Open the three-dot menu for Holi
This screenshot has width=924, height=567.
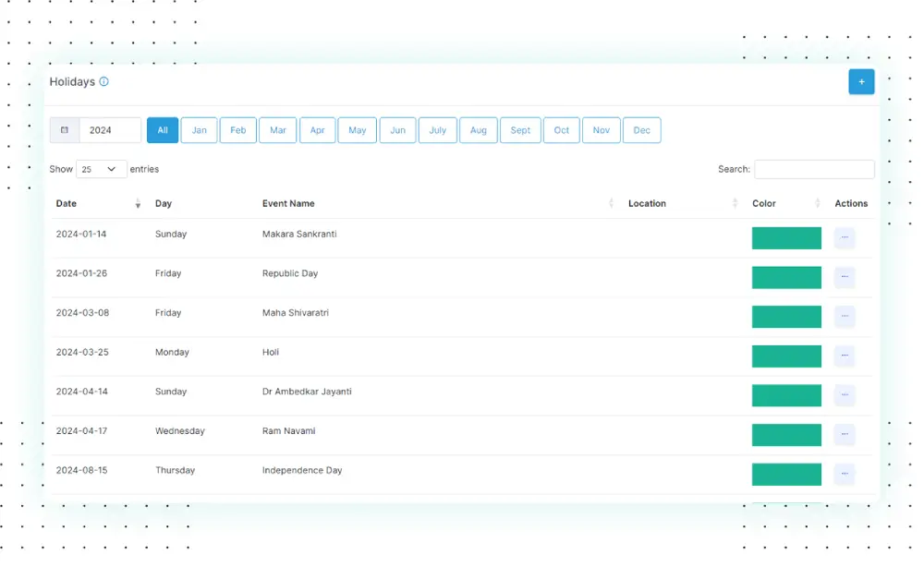point(845,356)
